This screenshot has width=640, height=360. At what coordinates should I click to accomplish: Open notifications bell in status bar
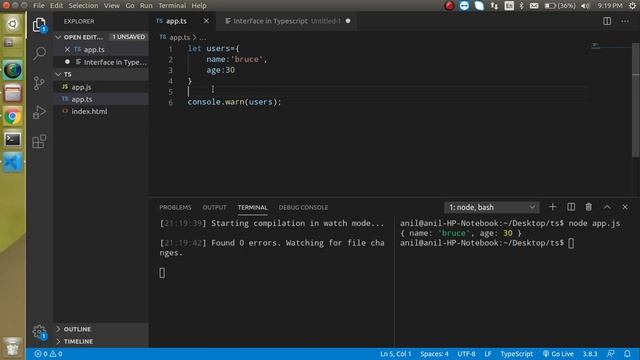point(627,354)
